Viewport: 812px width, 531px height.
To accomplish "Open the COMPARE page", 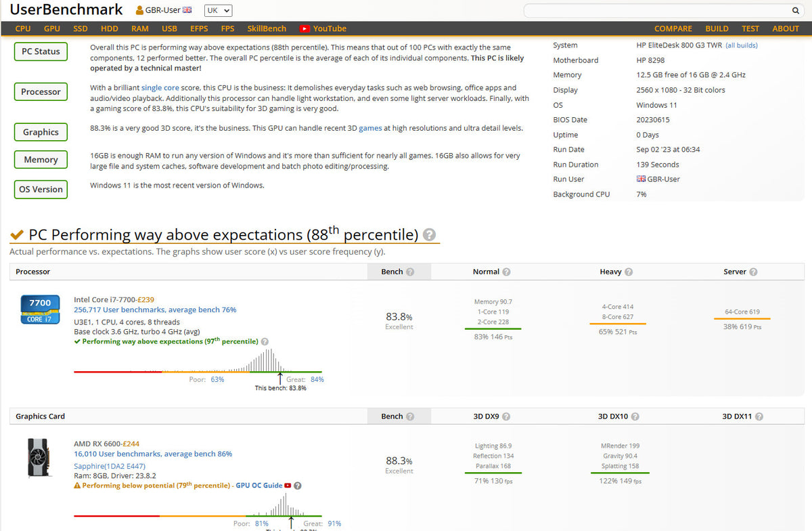I will pyautogui.click(x=673, y=28).
